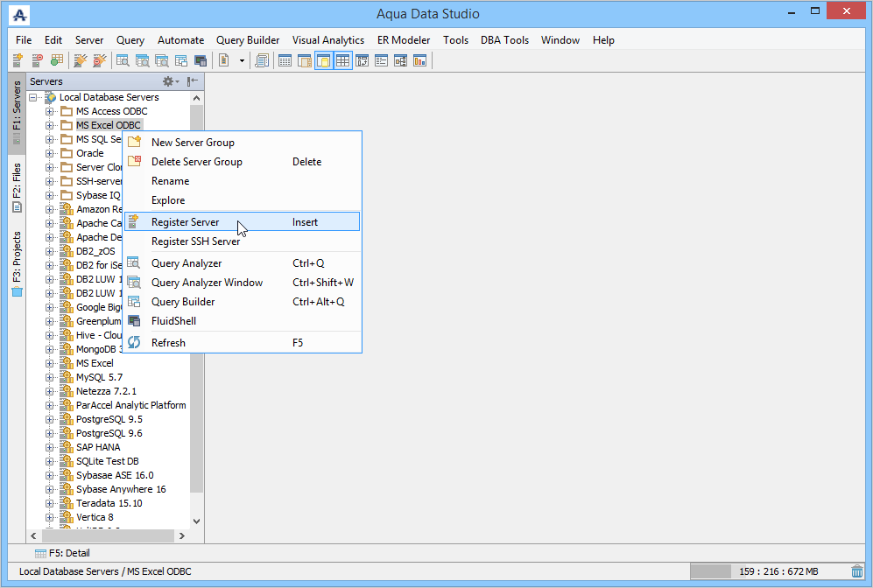
Task: Click the Disconnect plug icon with red minus
Action: [x=100, y=60]
